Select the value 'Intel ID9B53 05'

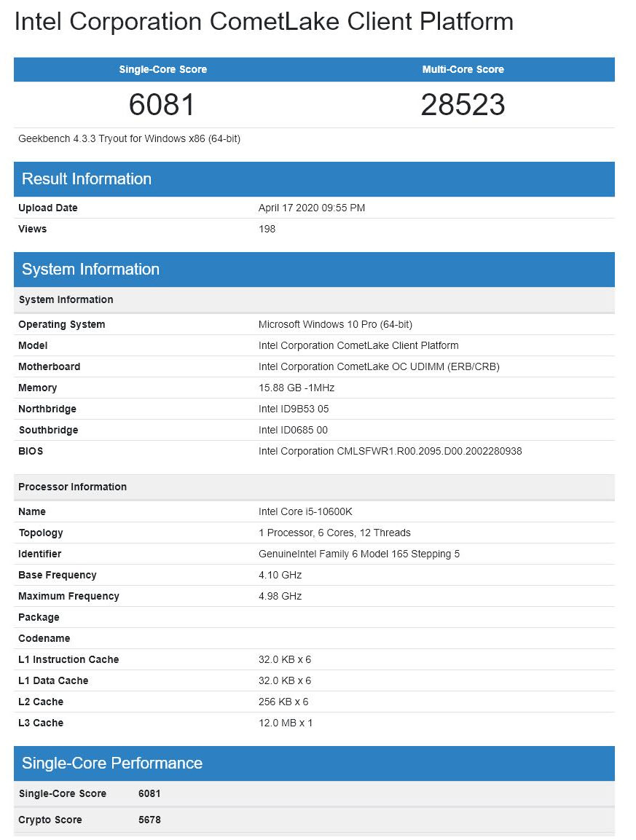[294, 409]
